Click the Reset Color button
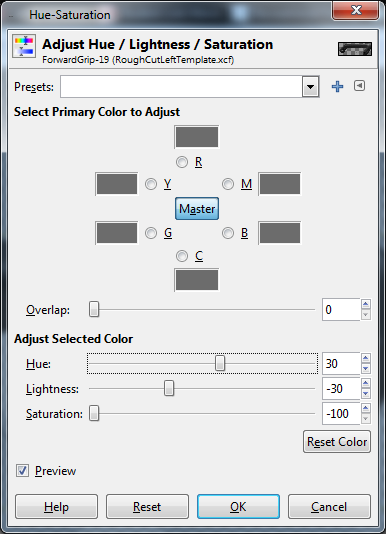This screenshot has width=386, height=534. tap(337, 442)
